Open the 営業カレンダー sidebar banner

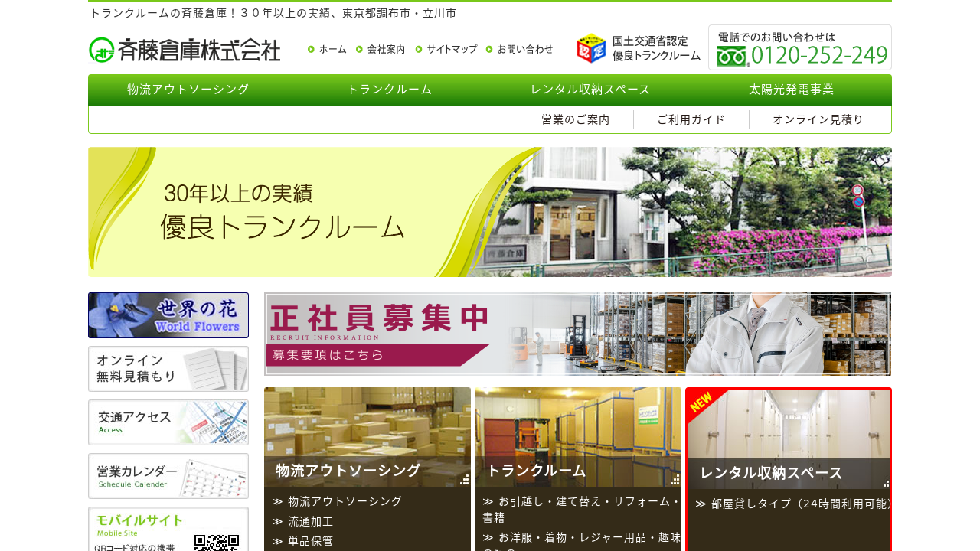[168, 476]
